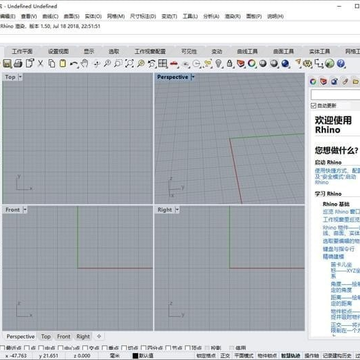Viewport: 360px width, 360px height.
Task: Toggle the 中点 (Mid) osnap checkbox
Action: (x=40, y=348)
